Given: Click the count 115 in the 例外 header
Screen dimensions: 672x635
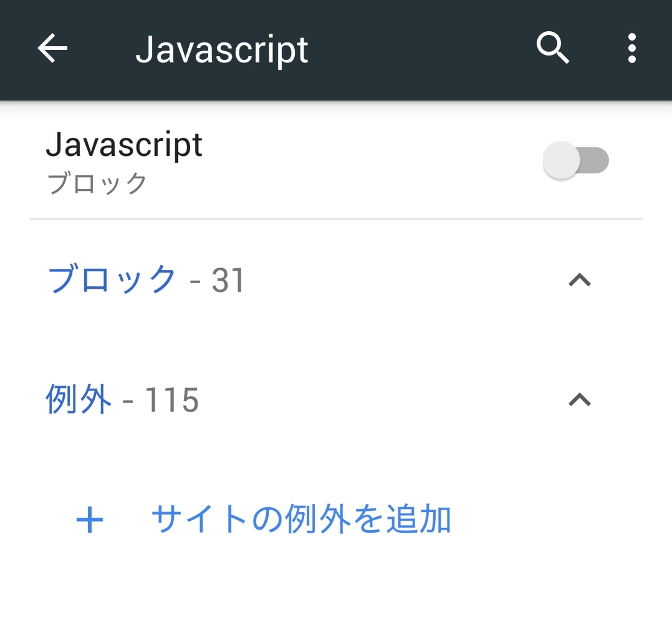Looking at the screenshot, I should tap(172, 400).
